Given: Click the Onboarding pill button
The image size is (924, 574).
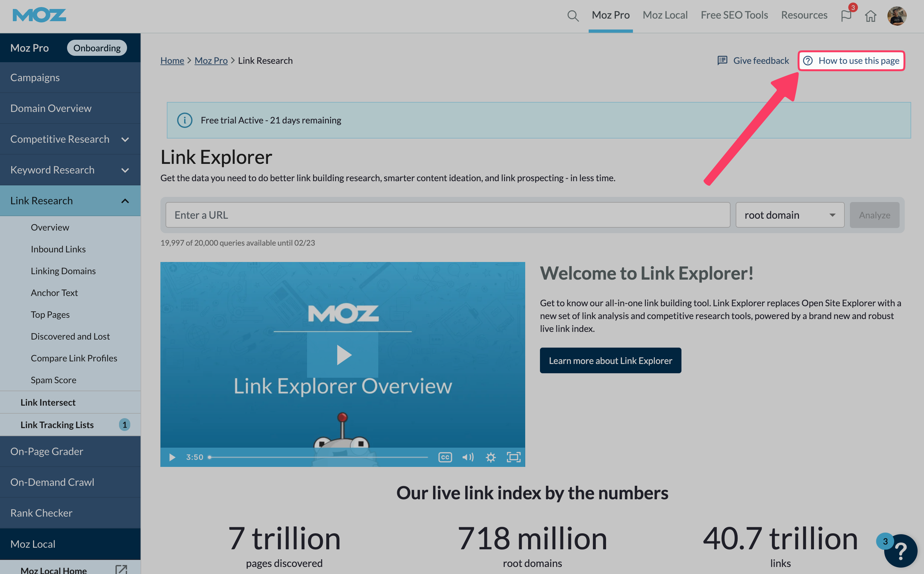Looking at the screenshot, I should (x=97, y=48).
